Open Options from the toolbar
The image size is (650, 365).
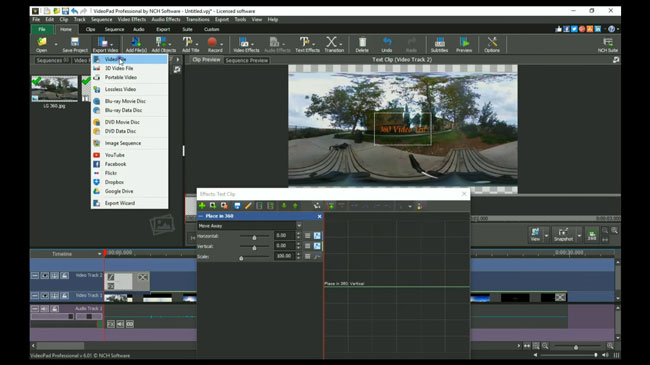(492, 44)
